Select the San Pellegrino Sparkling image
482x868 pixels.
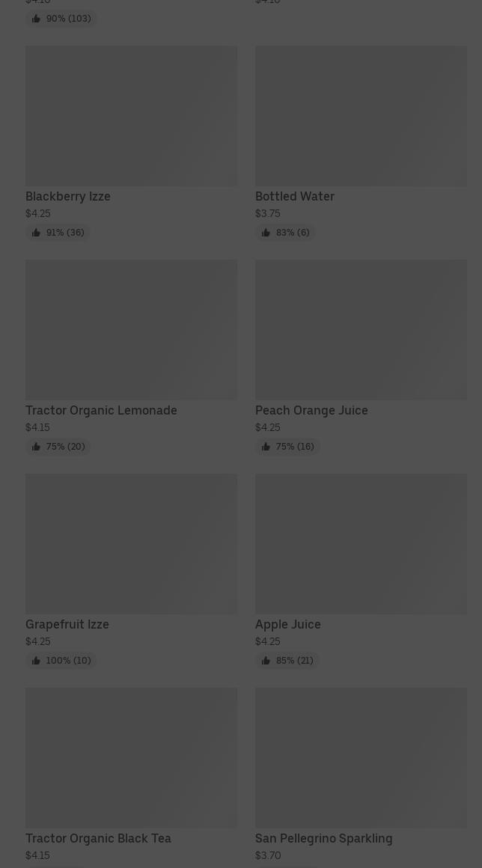361,758
